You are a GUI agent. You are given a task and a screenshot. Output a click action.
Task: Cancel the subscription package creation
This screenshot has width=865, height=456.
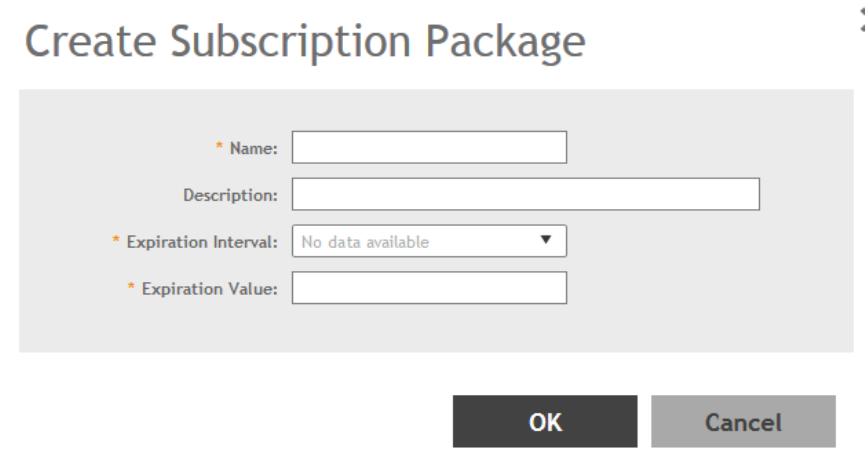point(743,421)
